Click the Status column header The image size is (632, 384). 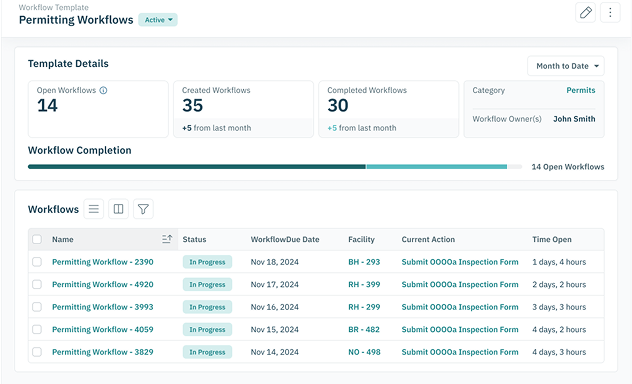point(194,239)
